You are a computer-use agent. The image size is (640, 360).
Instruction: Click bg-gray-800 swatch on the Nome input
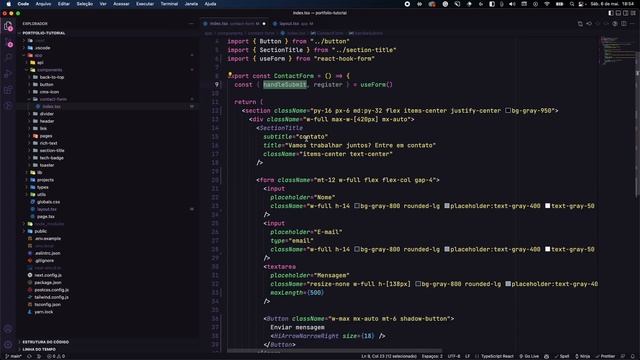[357, 206]
